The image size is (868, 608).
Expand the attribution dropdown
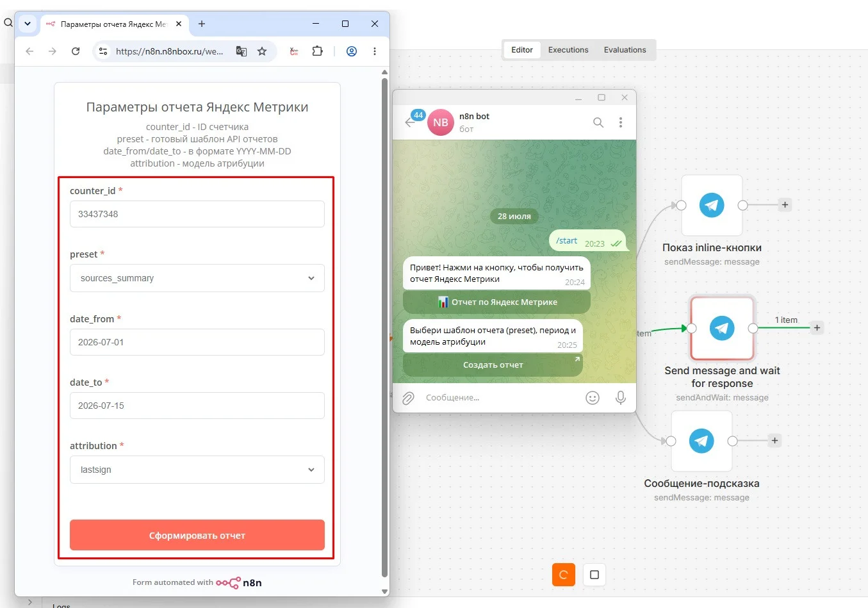[197, 470]
